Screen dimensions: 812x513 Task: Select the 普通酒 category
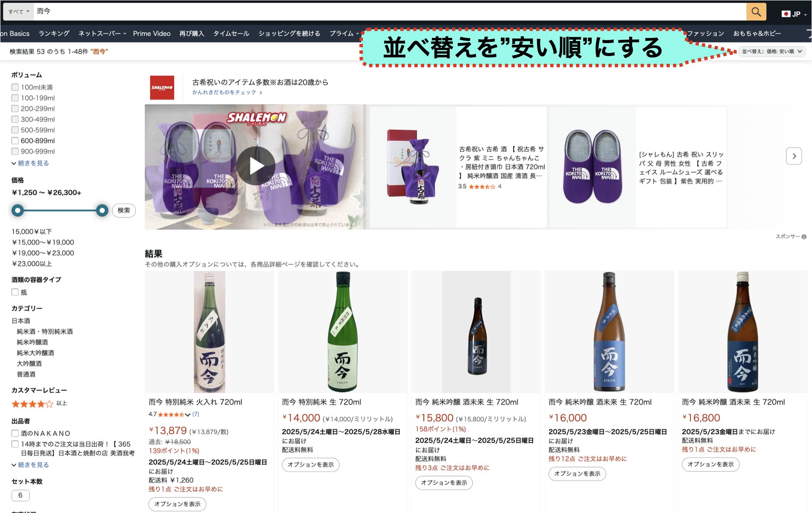[26, 375]
